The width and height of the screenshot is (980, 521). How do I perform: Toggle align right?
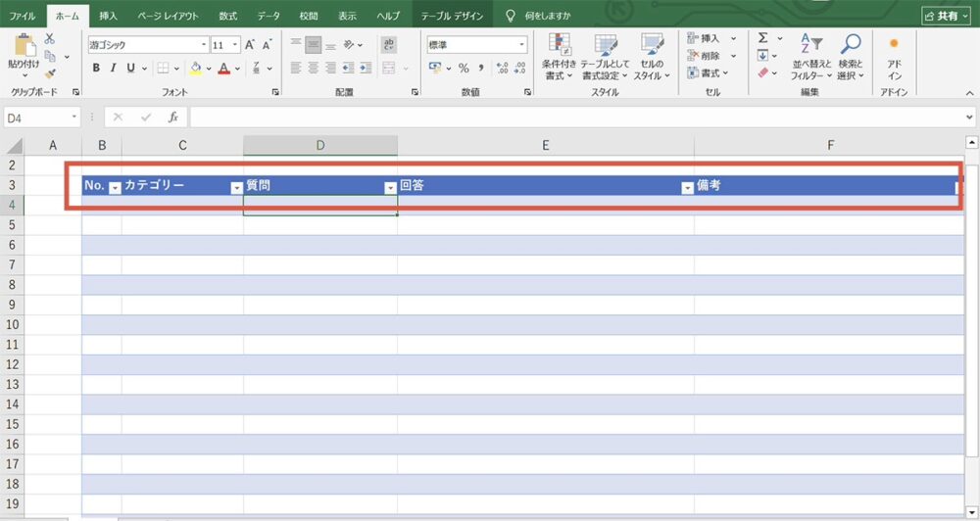[330, 69]
